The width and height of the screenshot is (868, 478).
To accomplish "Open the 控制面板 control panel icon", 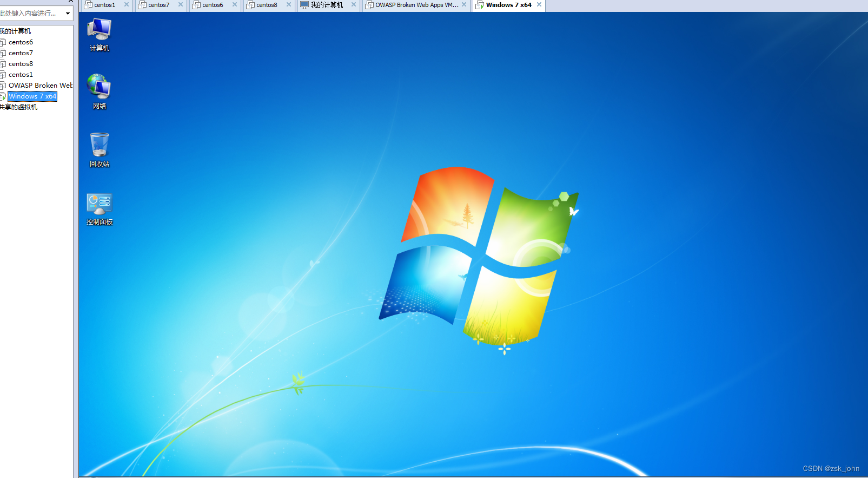I will point(100,209).
